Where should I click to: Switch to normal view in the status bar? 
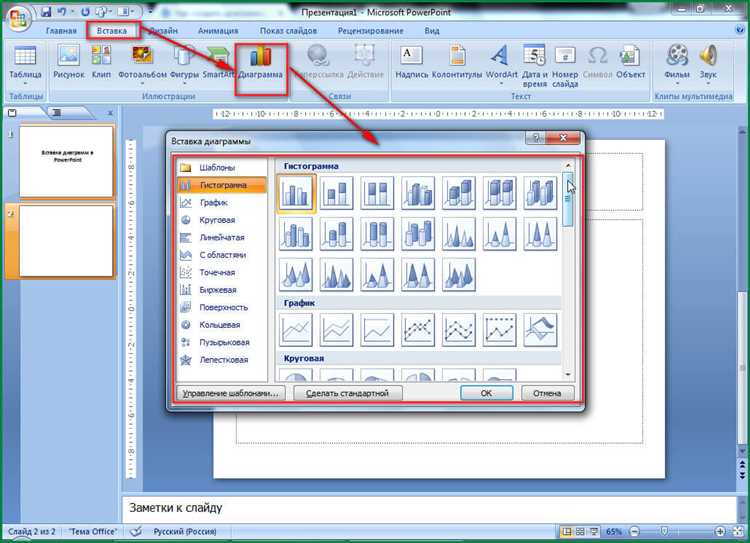pyautogui.click(x=567, y=532)
